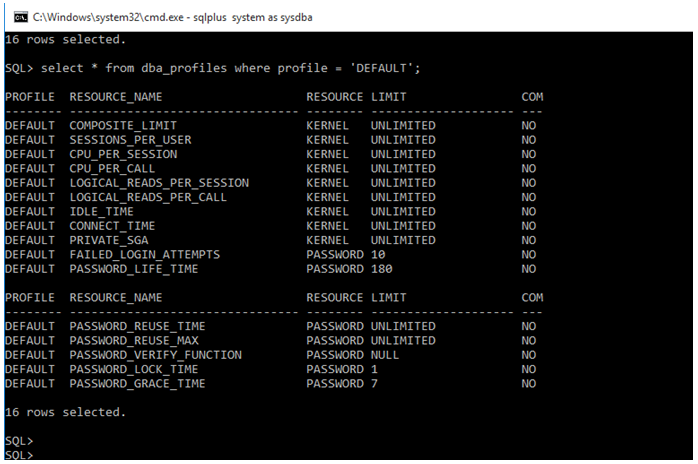Screen dimensions: 698x464
Task: Click the NULL limit for PASSWORD_VERIFY_FUNCTION
Action: coord(385,355)
